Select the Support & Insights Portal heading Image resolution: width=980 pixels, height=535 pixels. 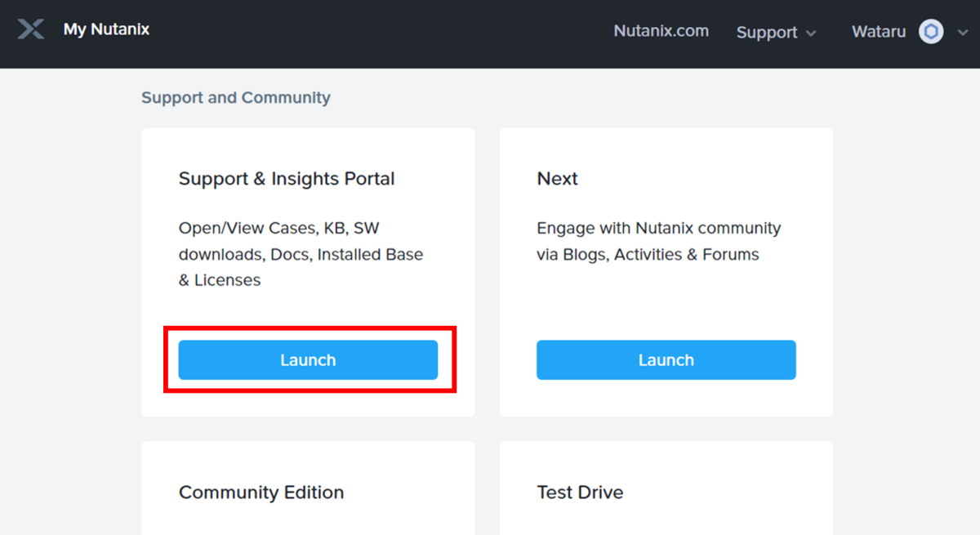coord(287,179)
